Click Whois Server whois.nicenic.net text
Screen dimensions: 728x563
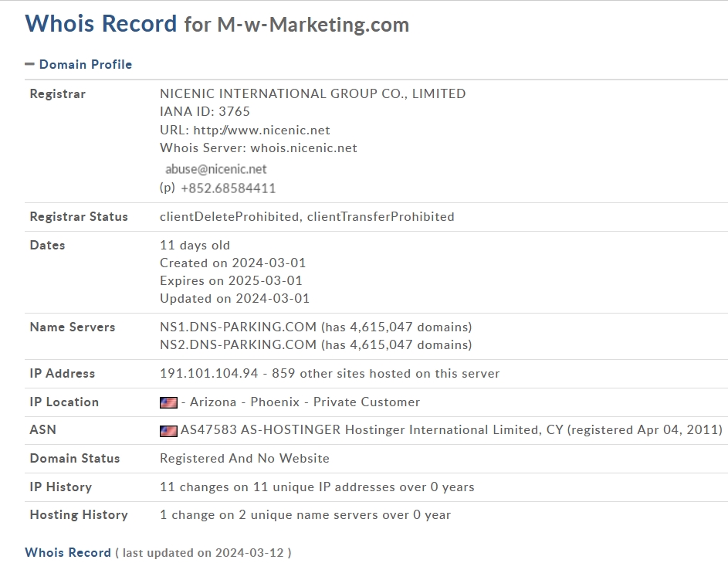point(259,148)
